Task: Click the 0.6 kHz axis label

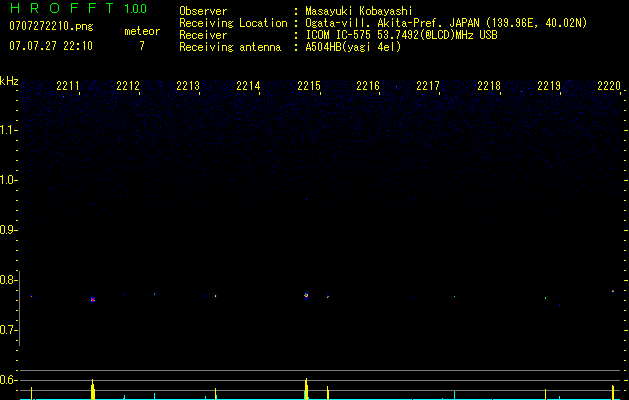Action: [8, 380]
